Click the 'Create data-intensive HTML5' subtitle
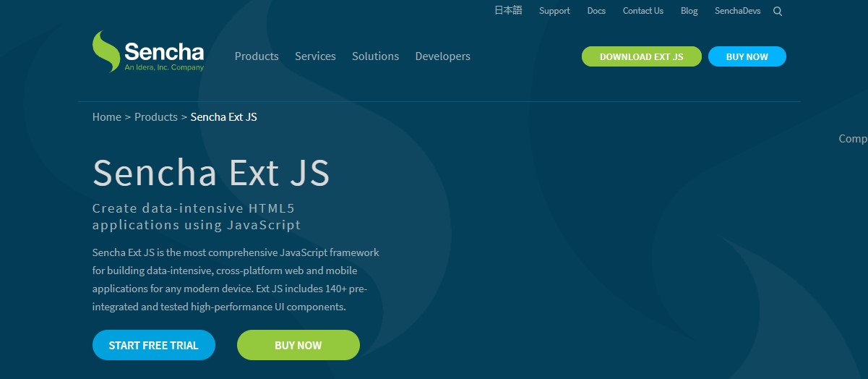This screenshot has width=868, height=379. pos(197,216)
